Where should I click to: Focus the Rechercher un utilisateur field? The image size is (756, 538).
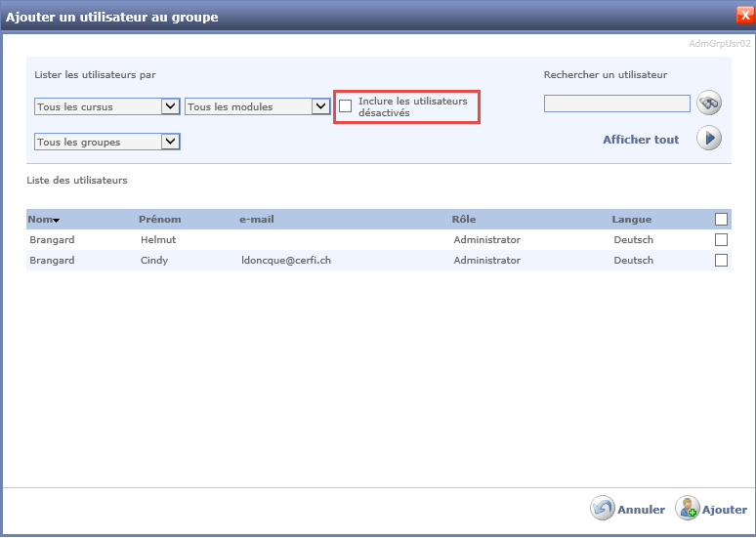616,103
